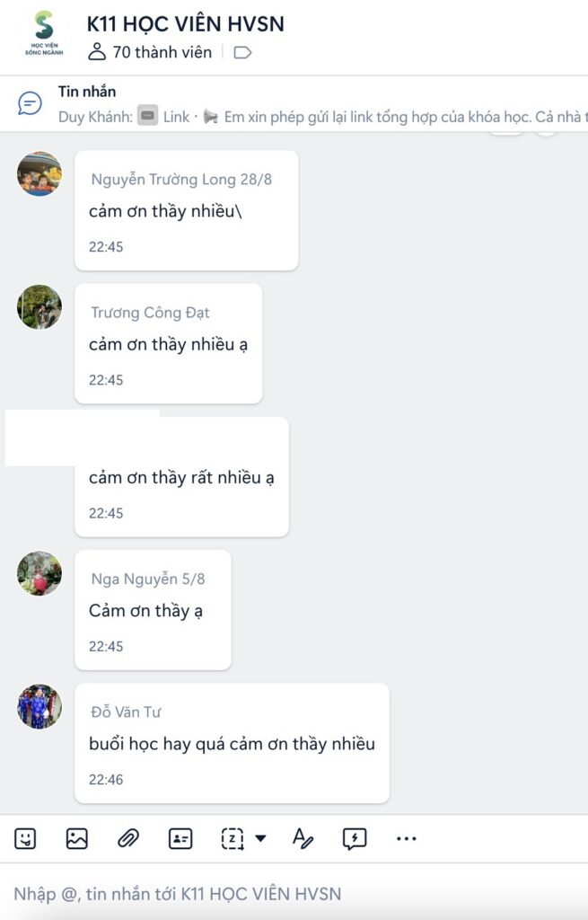Open the sticker and emoji picker
588x920 pixels.
[25, 838]
